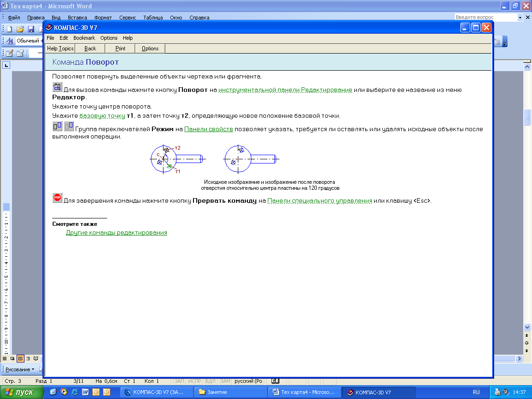Screen dimensions: 532x399
Task: Click New Document icon in Word toolbar
Action: click(x=10, y=29)
